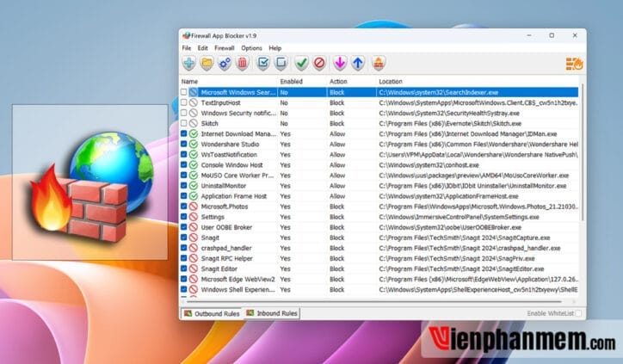Click the block icon beside Snagit Editor
623x364 pixels.
tap(194, 268)
